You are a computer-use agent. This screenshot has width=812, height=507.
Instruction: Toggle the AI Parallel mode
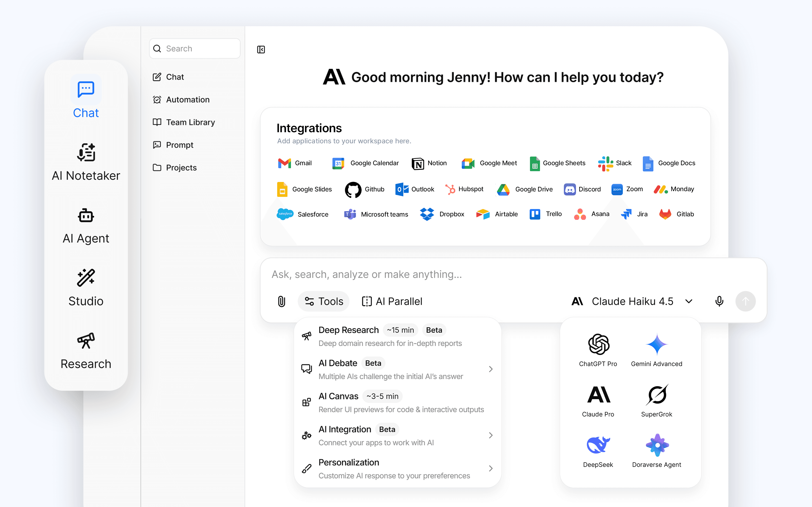(392, 301)
